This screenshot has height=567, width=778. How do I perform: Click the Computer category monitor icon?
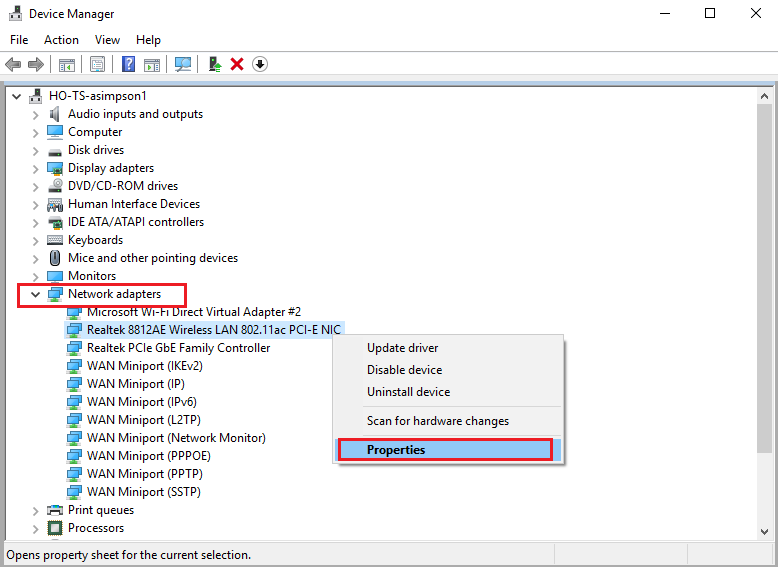(x=55, y=132)
